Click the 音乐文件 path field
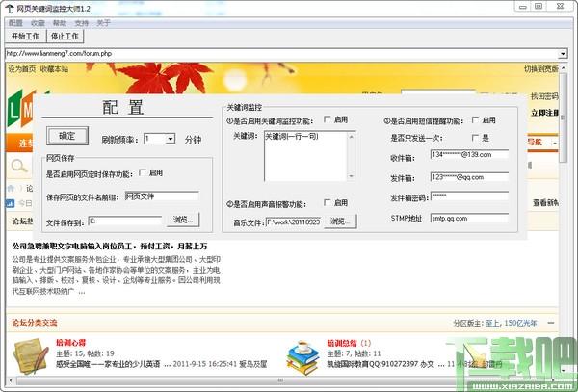This screenshot has height=392, width=578. tap(294, 222)
